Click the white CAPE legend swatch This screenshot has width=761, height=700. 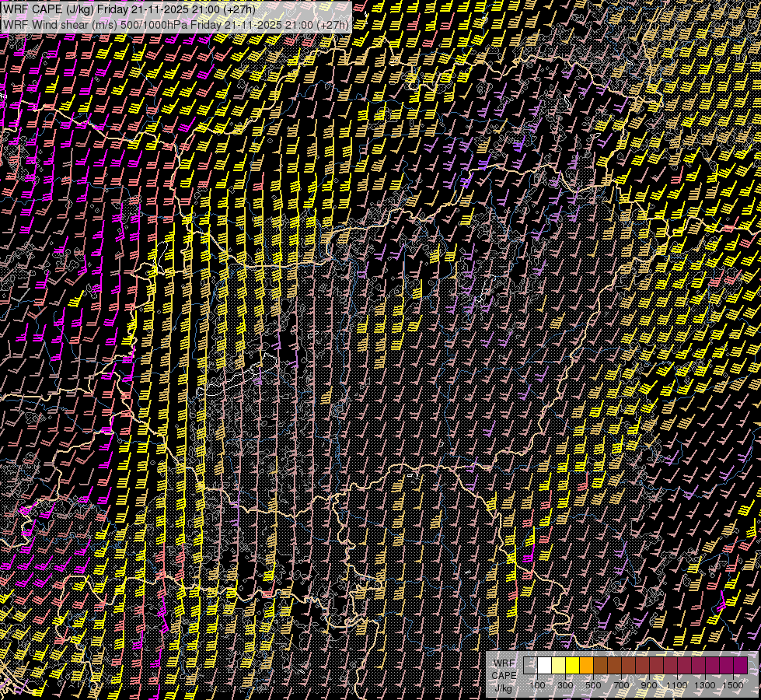[545, 666]
